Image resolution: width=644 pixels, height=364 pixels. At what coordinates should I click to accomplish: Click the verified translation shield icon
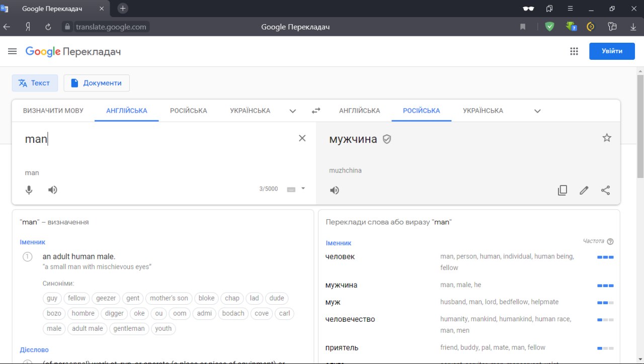tap(387, 139)
